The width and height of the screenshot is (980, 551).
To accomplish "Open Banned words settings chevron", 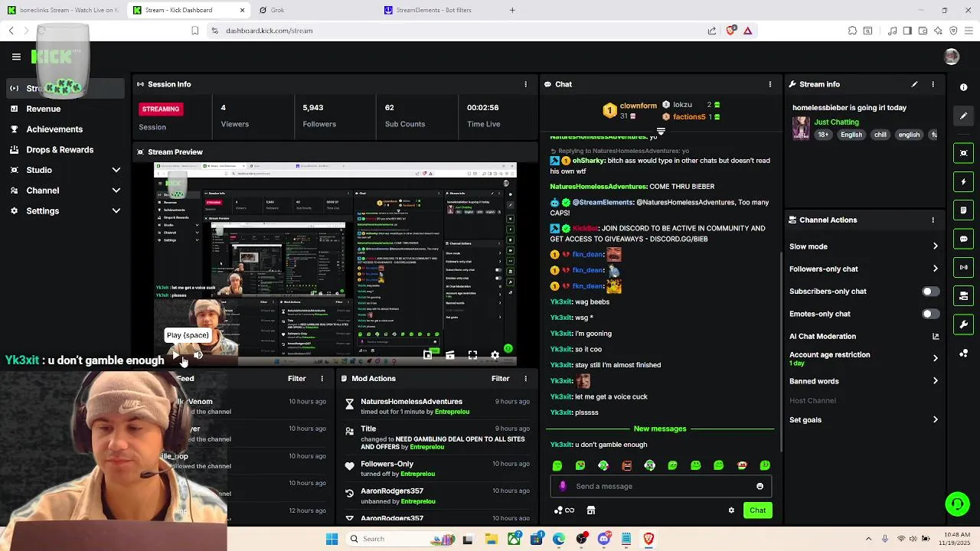I will click(x=935, y=381).
